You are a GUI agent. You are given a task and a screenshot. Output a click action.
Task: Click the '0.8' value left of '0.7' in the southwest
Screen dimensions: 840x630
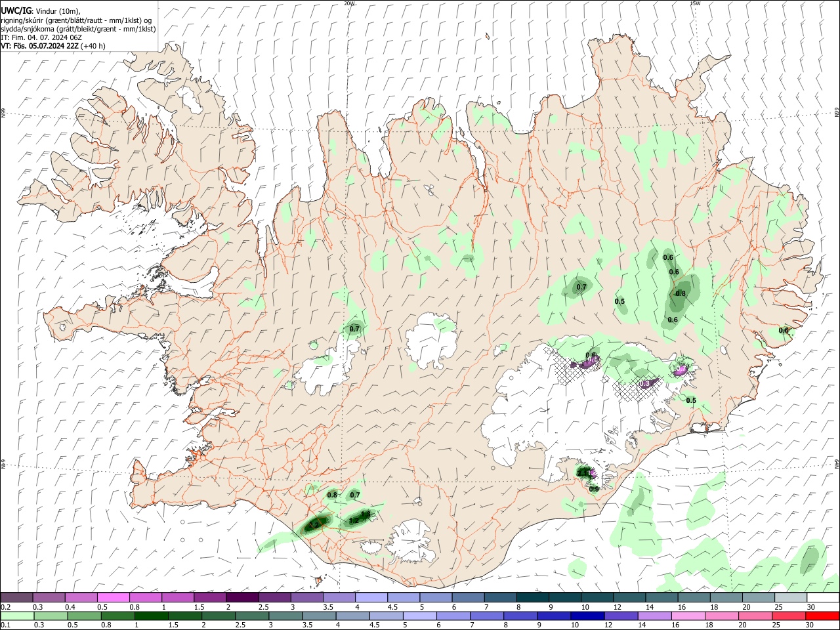tap(332, 495)
